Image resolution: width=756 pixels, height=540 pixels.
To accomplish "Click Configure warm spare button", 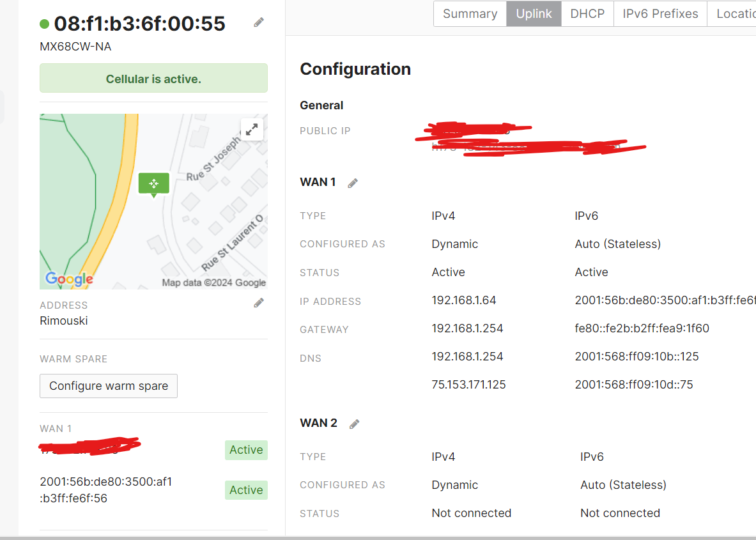I will click(109, 386).
